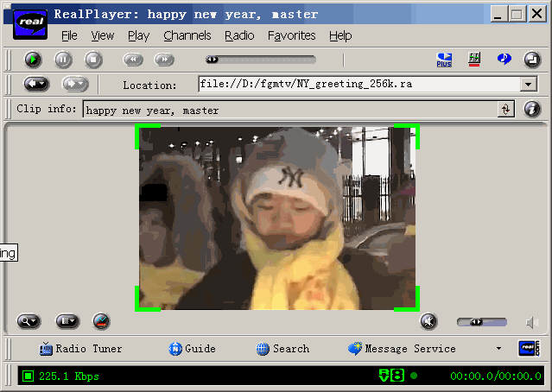Open the Radio Tuner
Screen dimensions: 552x392
coord(80,349)
